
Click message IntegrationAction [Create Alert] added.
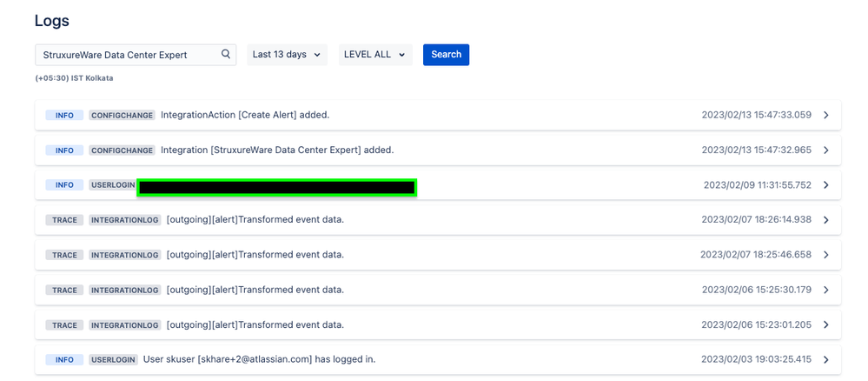[x=245, y=116]
